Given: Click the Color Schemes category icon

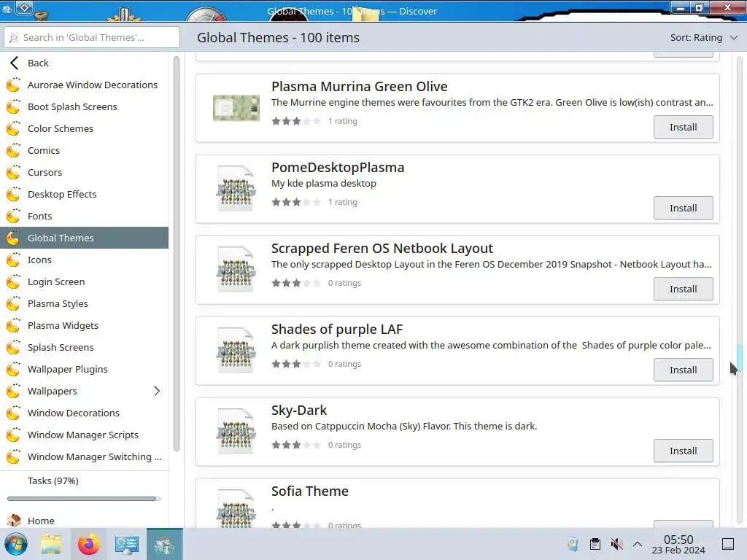Looking at the screenshot, I should coord(13,128).
